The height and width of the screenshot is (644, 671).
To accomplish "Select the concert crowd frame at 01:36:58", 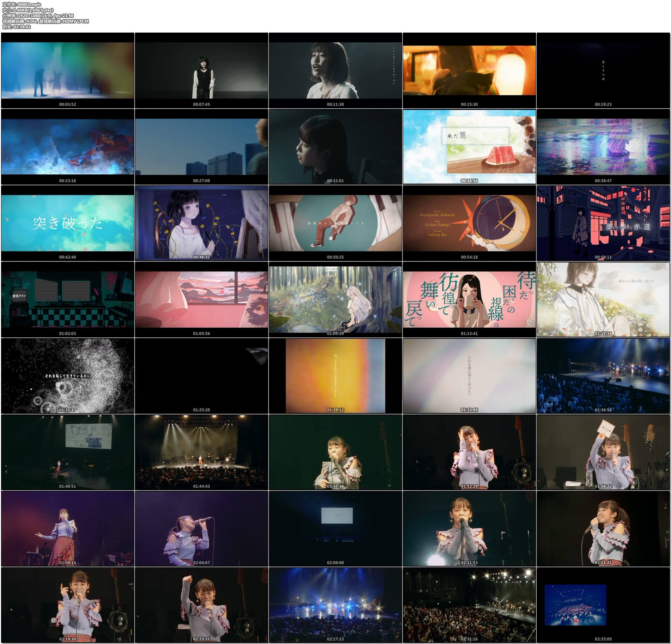I will coord(603,376).
